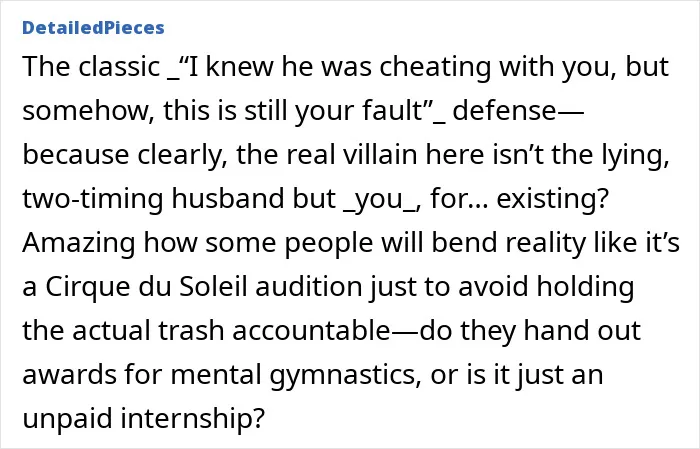Viewport: 700px width, 449px height.
Task: Click the word "two-timing" in the comment
Action: click(93, 199)
